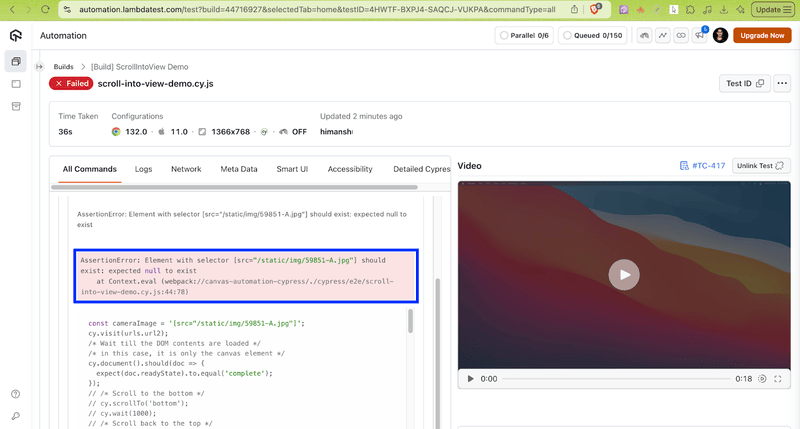800x429 pixels.
Task: Open the help question mark icon
Action: (x=16, y=394)
